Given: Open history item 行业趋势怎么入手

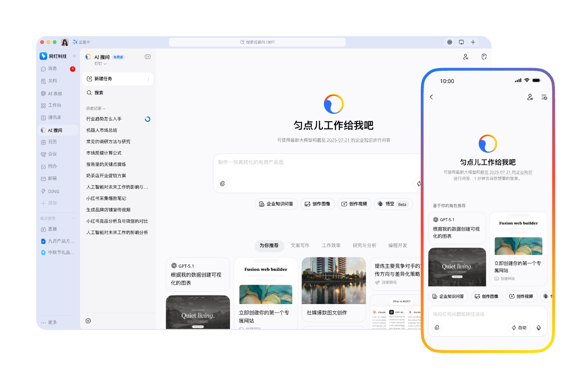Looking at the screenshot, I should (x=104, y=119).
